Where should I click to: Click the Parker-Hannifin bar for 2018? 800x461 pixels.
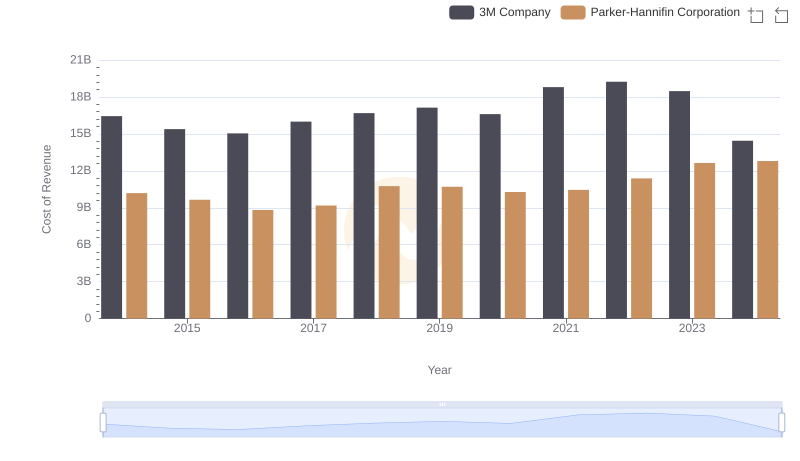pyautogui.click(x=389, y=252)
